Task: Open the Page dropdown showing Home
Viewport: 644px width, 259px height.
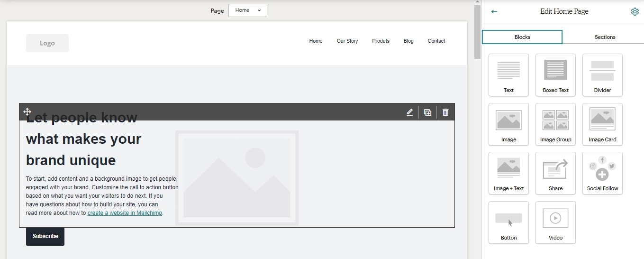Action: (248, 10)
